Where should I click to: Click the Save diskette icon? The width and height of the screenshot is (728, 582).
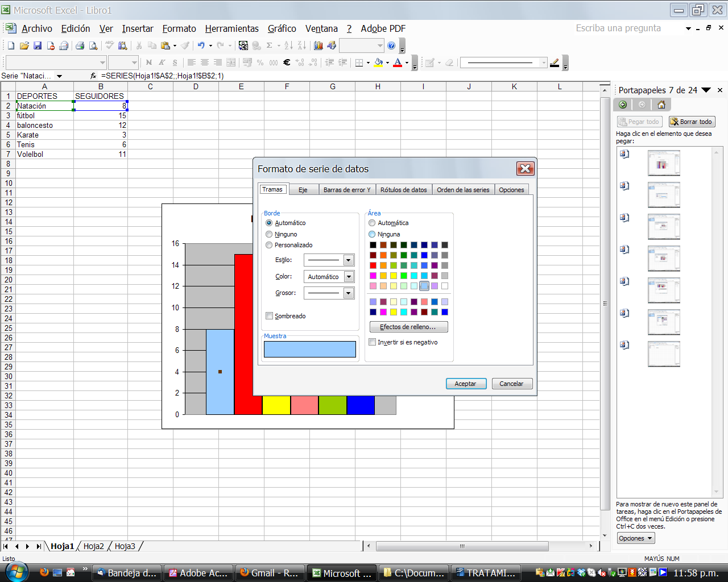[x=38, y=45]
